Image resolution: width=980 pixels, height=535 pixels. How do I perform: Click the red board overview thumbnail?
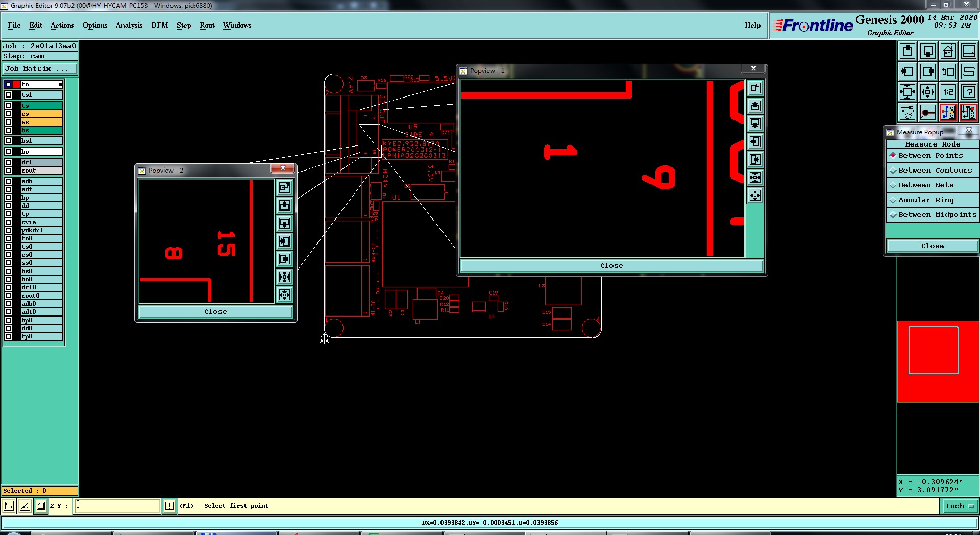point(938,361)
